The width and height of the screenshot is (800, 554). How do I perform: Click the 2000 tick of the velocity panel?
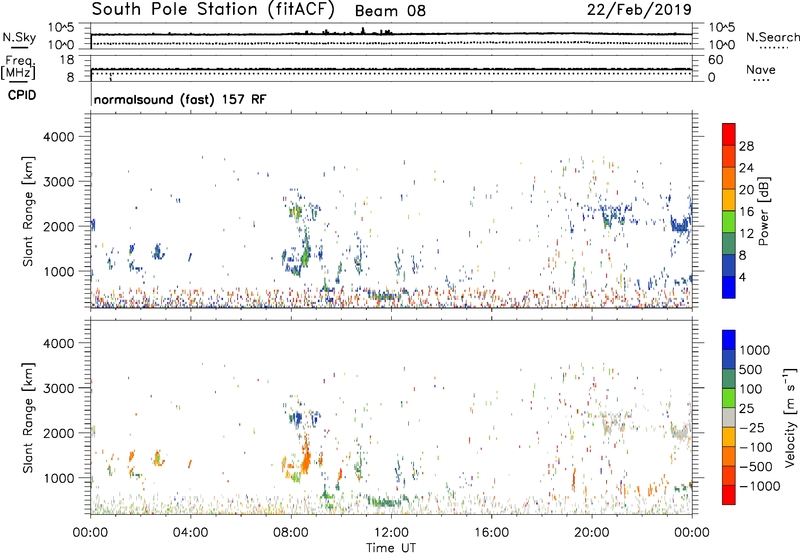pyautogui.click(x=59, y=433)
